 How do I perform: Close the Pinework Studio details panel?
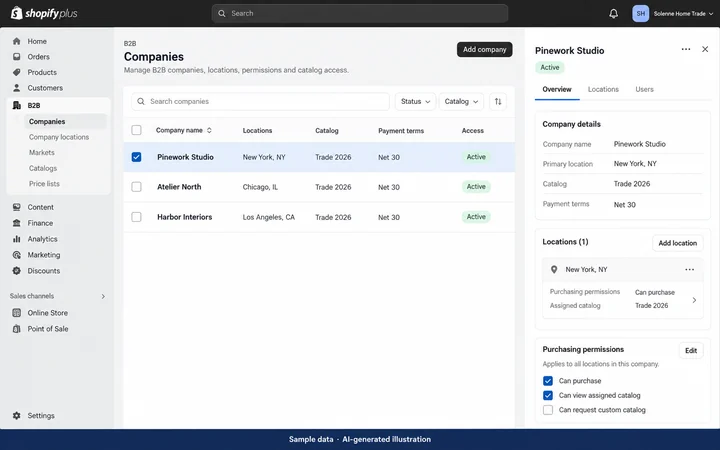(705, 49)
